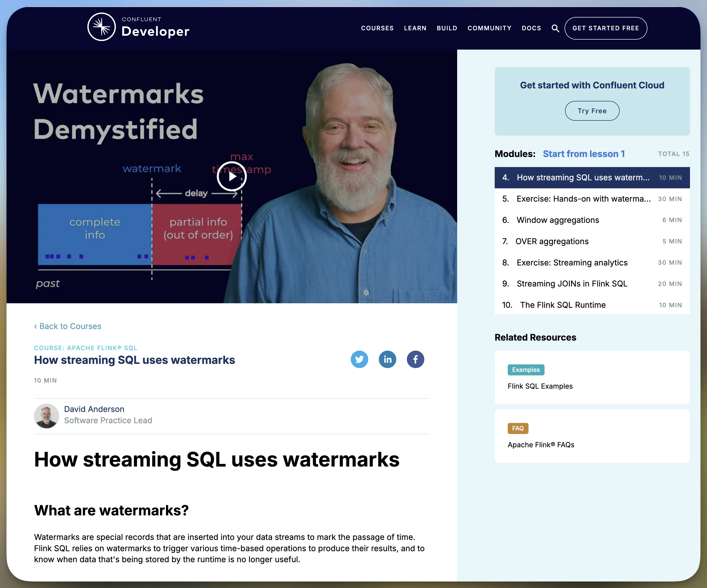Click David Anderson's avatar photo

click(47, 416)
